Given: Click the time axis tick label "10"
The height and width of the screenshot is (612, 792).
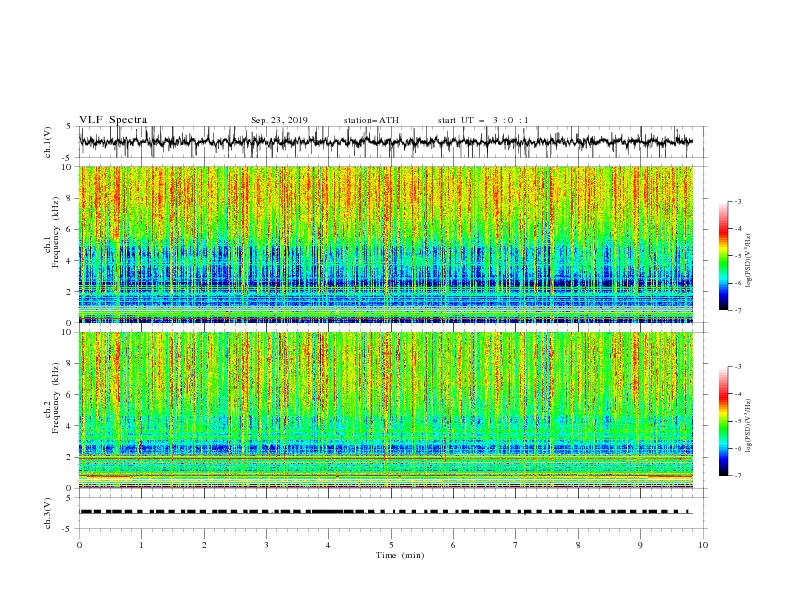Looking at the screenshot, I should 703,545.
